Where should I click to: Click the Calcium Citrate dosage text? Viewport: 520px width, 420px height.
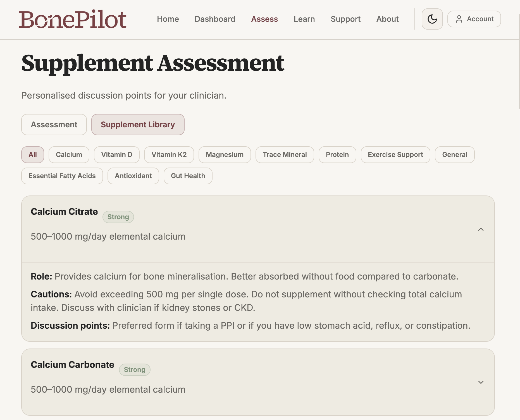pyautogui.click(x=108, y=237)
